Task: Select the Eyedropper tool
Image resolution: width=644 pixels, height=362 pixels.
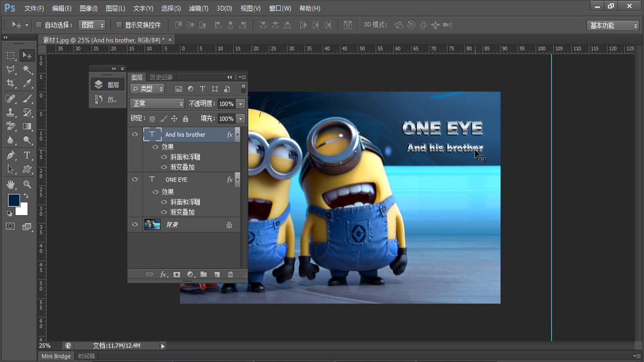Action: pos(27,83)
